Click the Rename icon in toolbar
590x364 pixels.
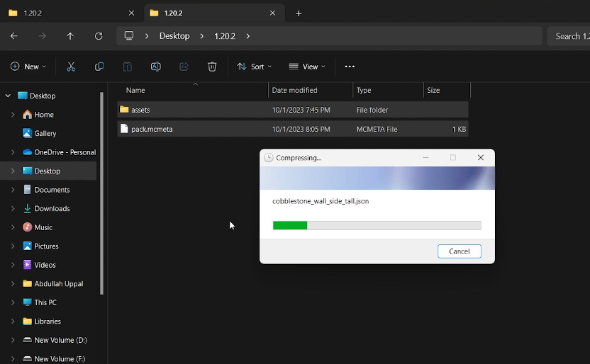155,67
